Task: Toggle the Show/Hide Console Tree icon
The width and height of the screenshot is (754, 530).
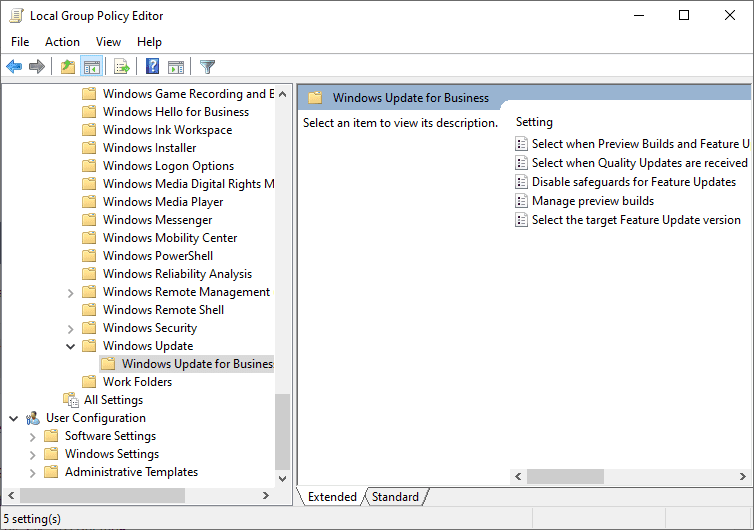Action: 91,66
